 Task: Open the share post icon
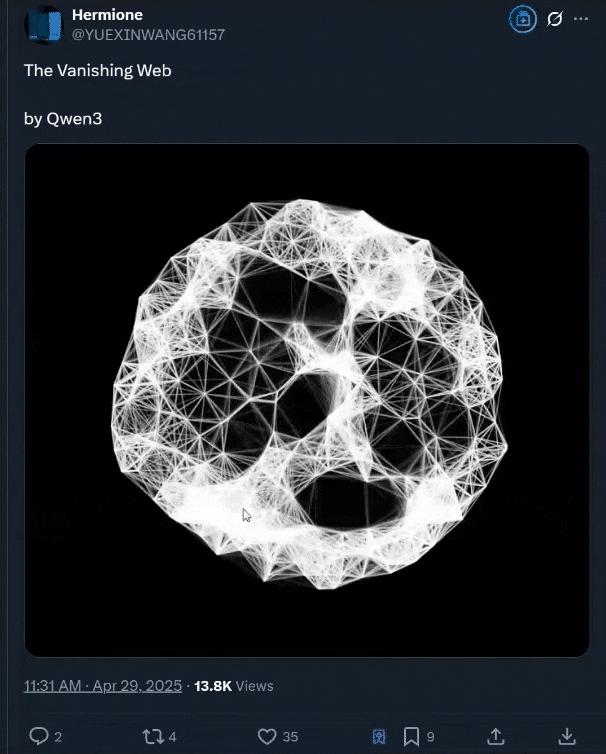(x=495, y=736)
